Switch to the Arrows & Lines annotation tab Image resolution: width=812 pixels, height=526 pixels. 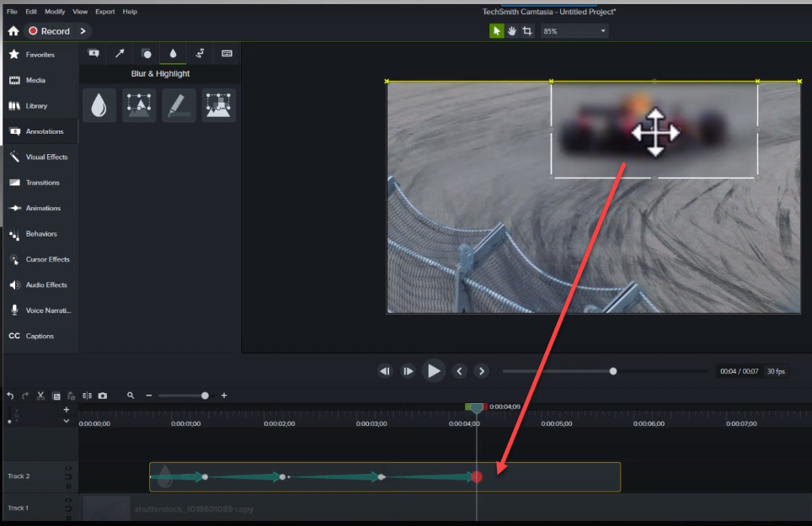pos(120,53)
